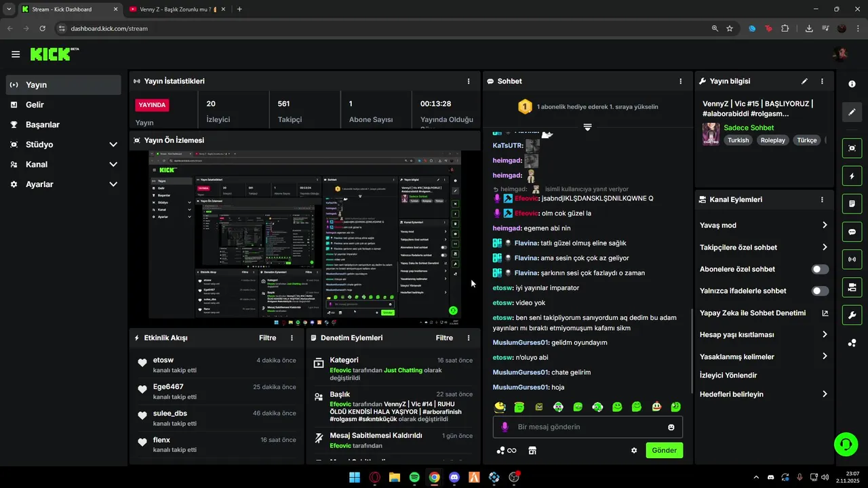
Task: Toggle the broadcast stats icon in right rail
Action: (852, 259)
